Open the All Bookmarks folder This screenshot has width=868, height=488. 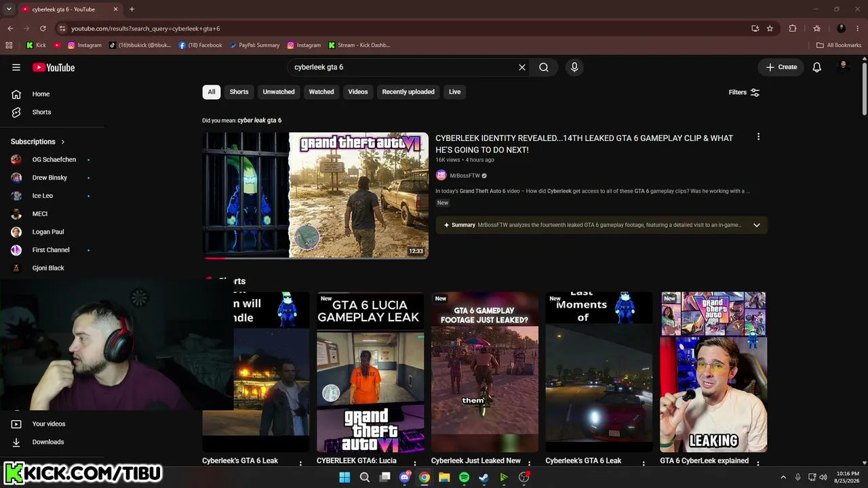coord(839,45)
